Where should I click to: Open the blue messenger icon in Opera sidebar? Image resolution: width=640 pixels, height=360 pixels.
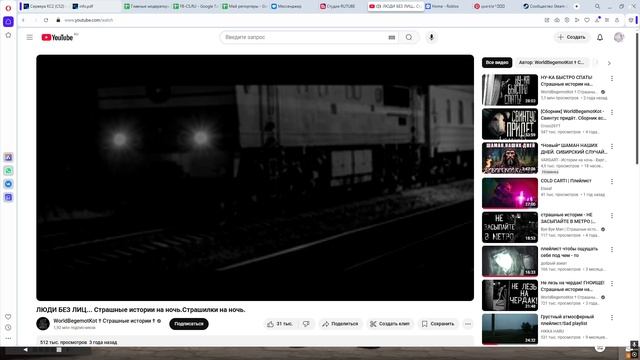coord(8,184)
